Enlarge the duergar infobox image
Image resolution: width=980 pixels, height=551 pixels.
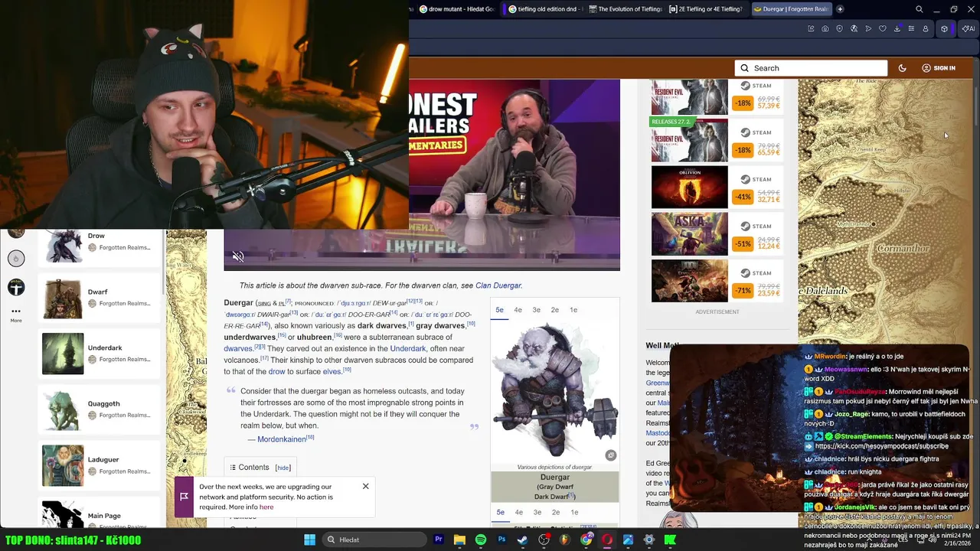(610, 455)
